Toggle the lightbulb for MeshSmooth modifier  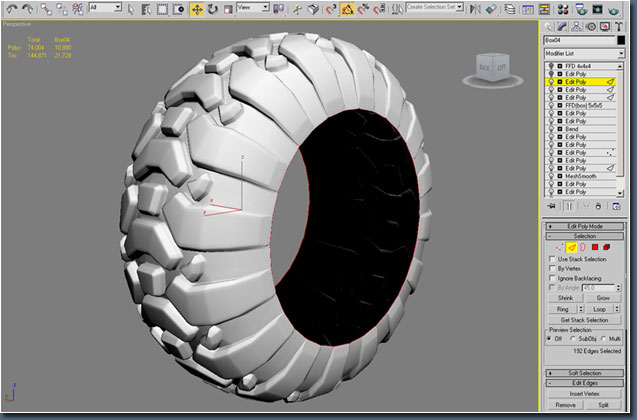pyautogui.click(x=551, y=176)
